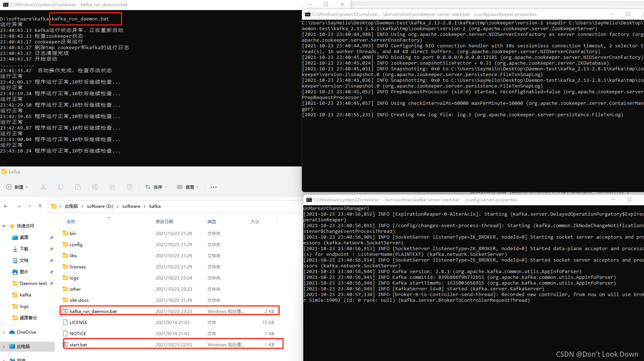
Task: Unpin Daemon-test using its pin icon
Action: tap(51, 283)
